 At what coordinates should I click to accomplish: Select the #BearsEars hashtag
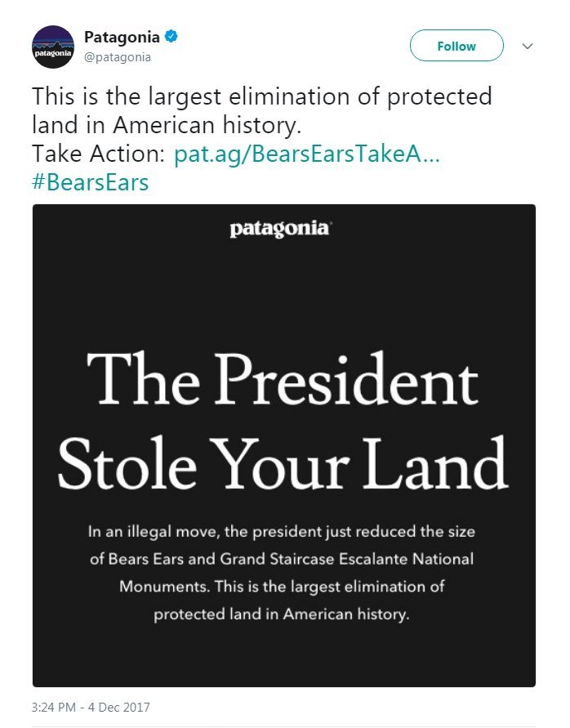91,181
